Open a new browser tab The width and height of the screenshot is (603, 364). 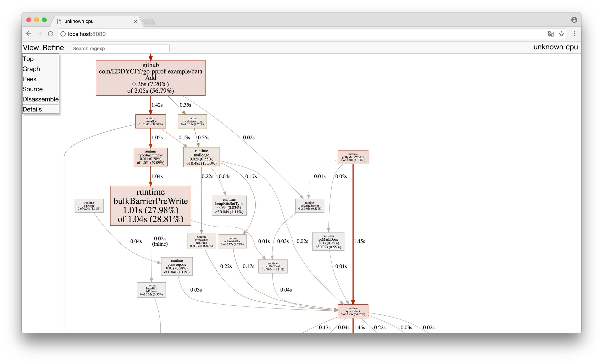pos(149,22)
